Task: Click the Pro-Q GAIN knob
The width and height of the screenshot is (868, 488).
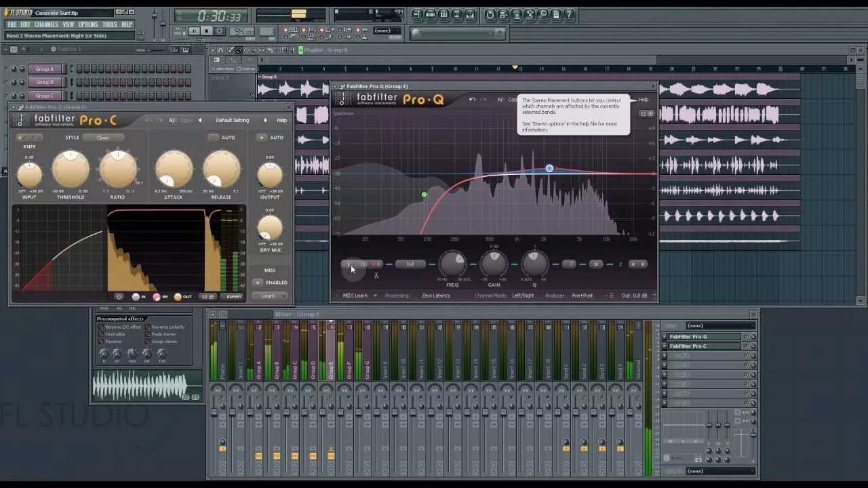Action: pyautogui.click(x=494, y=264)
